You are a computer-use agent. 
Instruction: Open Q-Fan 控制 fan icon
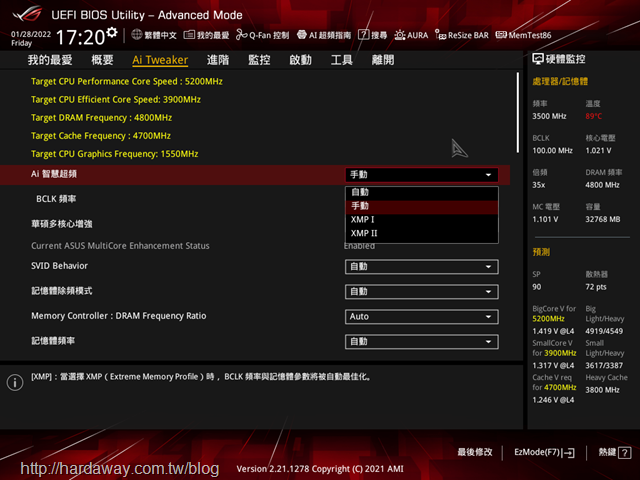click(241, 35)
